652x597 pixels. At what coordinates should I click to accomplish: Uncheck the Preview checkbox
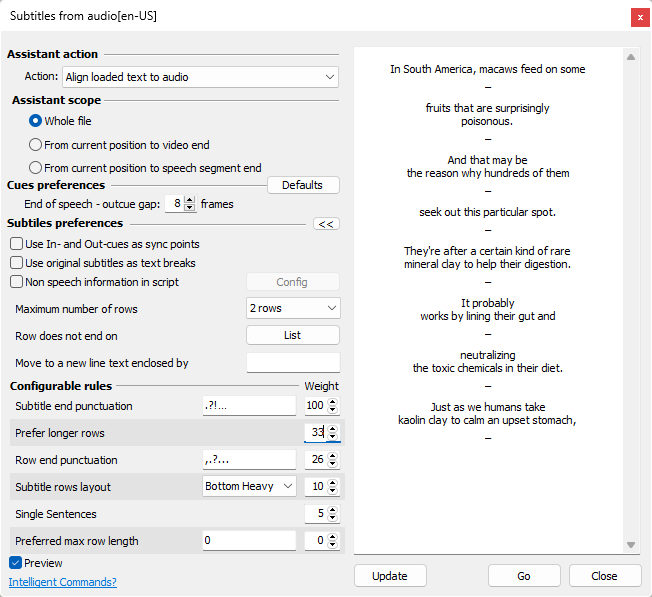16,563
